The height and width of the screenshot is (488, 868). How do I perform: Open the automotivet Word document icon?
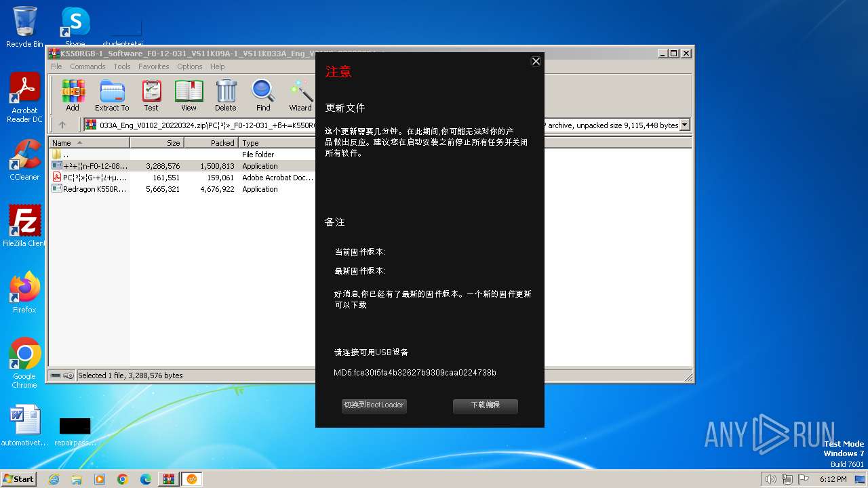[x=24, y=426]
